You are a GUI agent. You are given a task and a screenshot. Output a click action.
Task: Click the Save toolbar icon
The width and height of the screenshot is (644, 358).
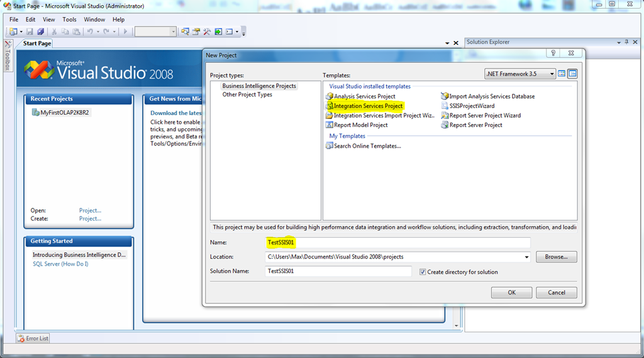pyautogui.click(x=30, y=31)
